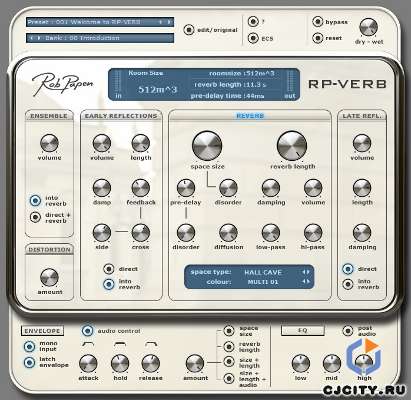Change space type with HALL CAVE arrows
The height and width of the screenshot is (400, 411).
[306, 272]
